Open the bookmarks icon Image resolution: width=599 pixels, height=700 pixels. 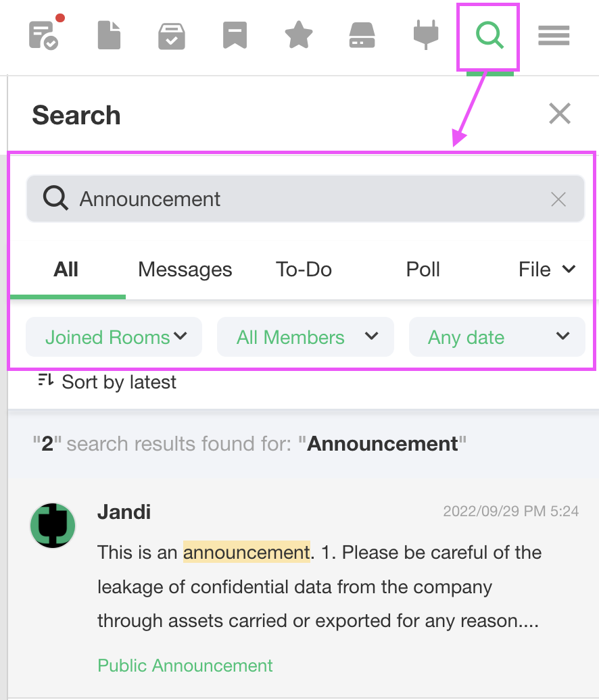point(235,35)
